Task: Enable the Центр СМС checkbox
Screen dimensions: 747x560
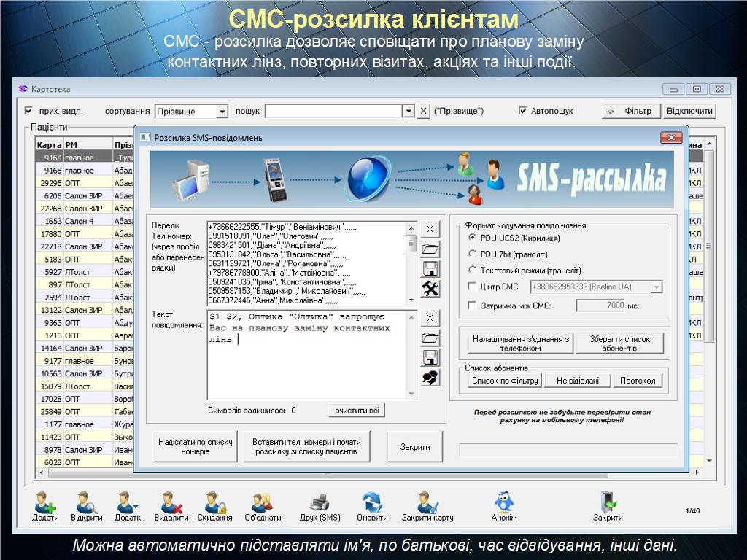Action: [x=473, y=287]
